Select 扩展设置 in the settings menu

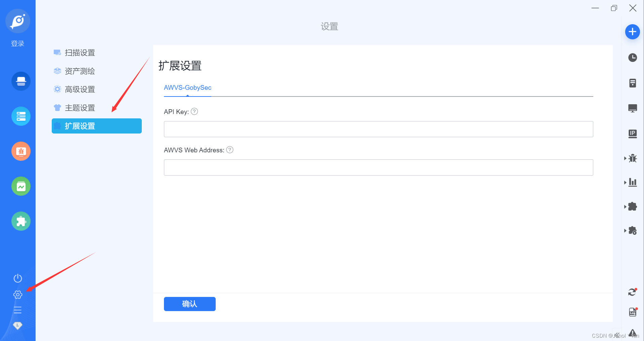click(97, 126)
